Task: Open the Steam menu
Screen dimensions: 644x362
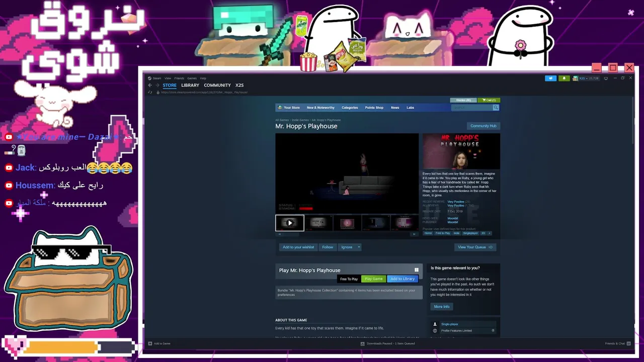Action: (x=157, y=78)
